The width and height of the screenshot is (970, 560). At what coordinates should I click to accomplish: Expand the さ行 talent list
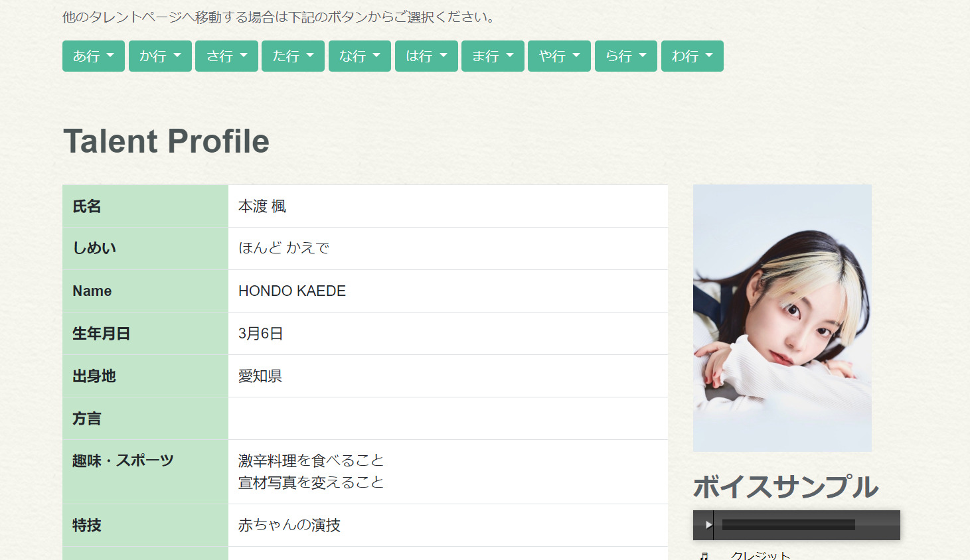pyautogui.click(x=226, y=56)
